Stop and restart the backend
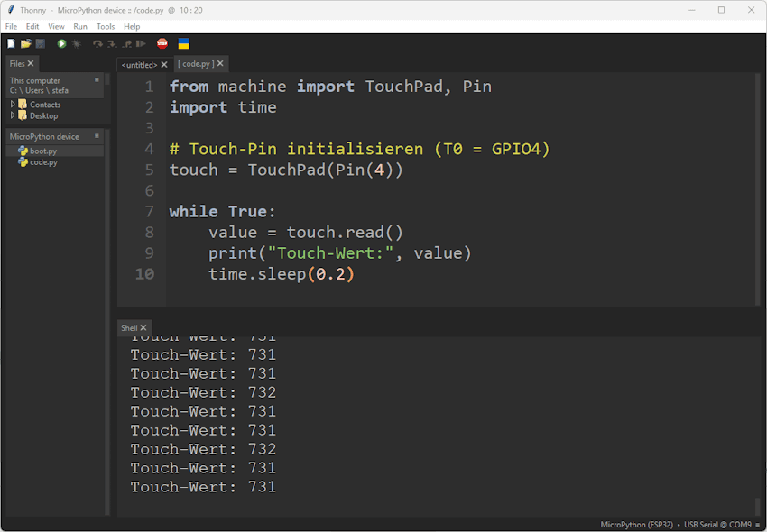 (x=162, y=42)
